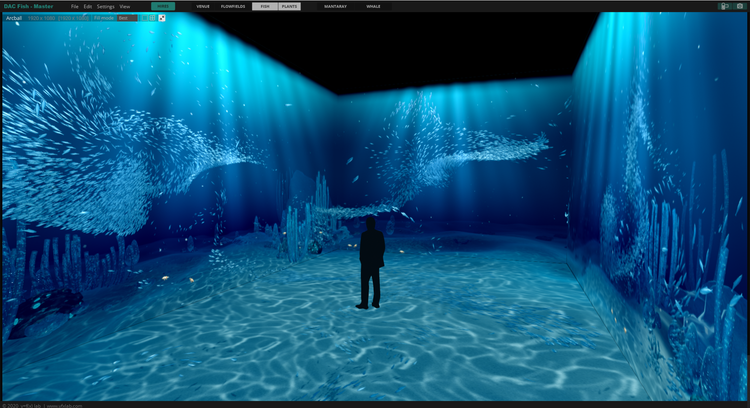Open the File menu
Viewport: 750px width, 408px height.
[x=75, y=6]
